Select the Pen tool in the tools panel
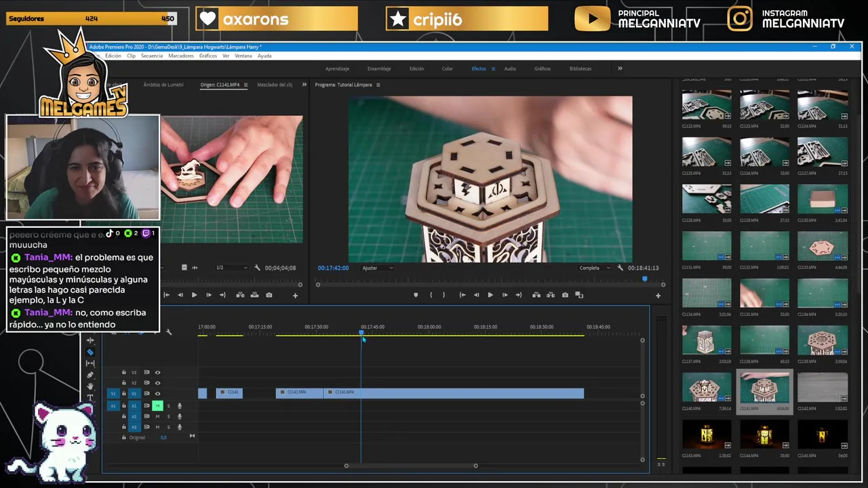 (90, 375)
